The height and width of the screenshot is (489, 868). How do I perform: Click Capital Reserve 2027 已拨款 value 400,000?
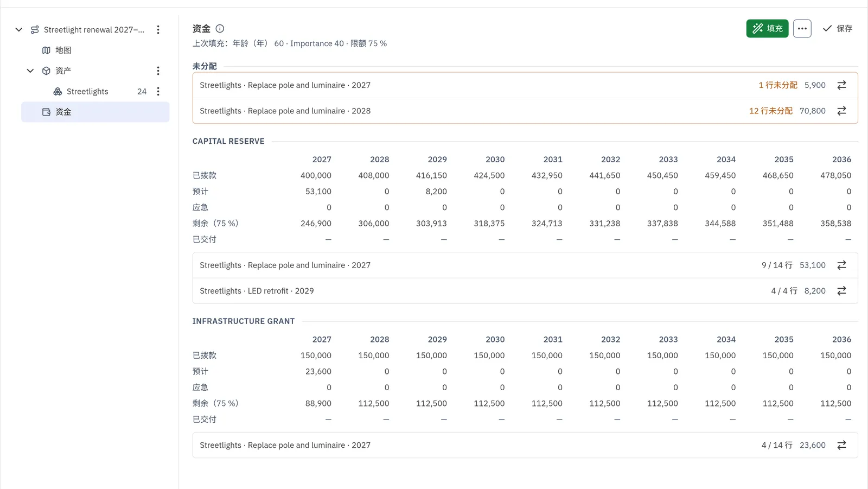click(316, 175)
